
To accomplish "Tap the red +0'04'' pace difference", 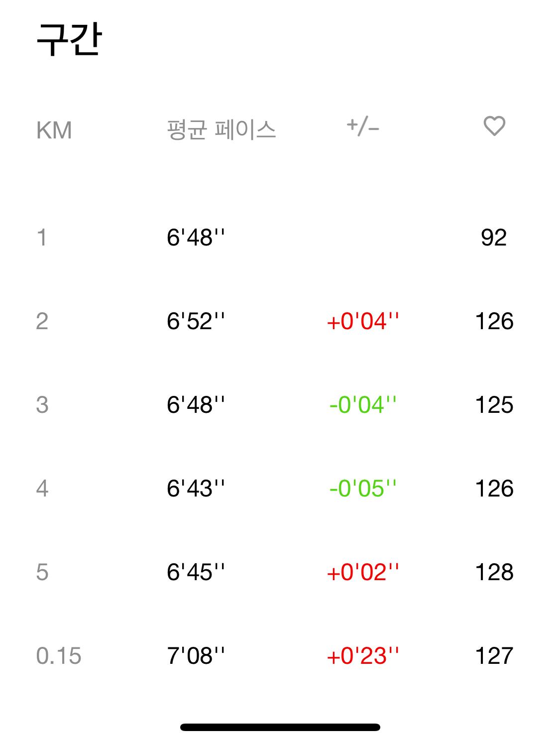I will pos(363,321).
